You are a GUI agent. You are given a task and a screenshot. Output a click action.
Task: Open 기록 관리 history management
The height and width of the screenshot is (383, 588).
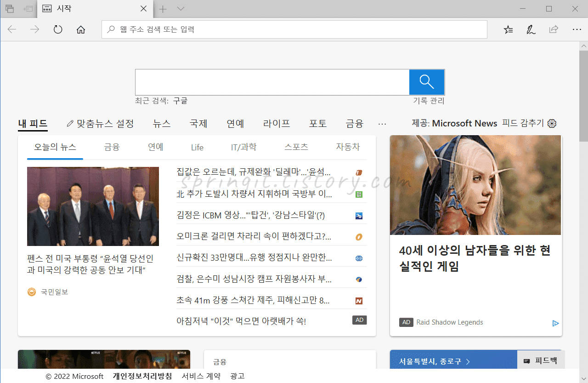coord(429,101)
